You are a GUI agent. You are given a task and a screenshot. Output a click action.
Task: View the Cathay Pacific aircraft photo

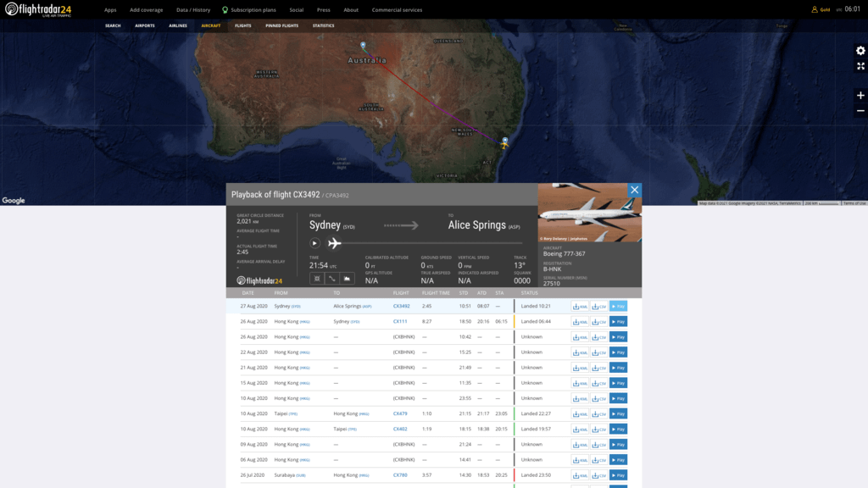coord(590,213)
